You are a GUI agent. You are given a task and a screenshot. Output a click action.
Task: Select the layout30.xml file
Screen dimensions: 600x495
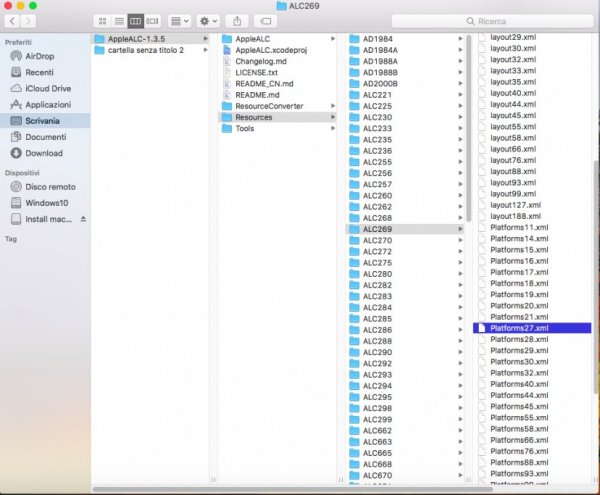click(x=532, y=48)
